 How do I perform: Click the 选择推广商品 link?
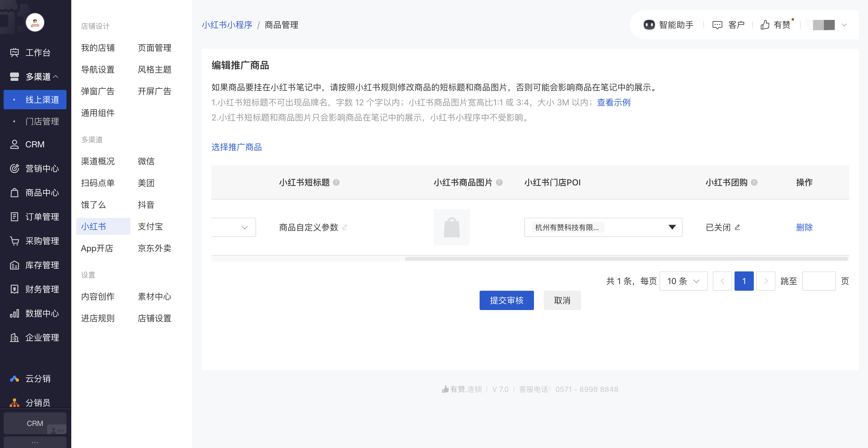click(x=236, y=147)
